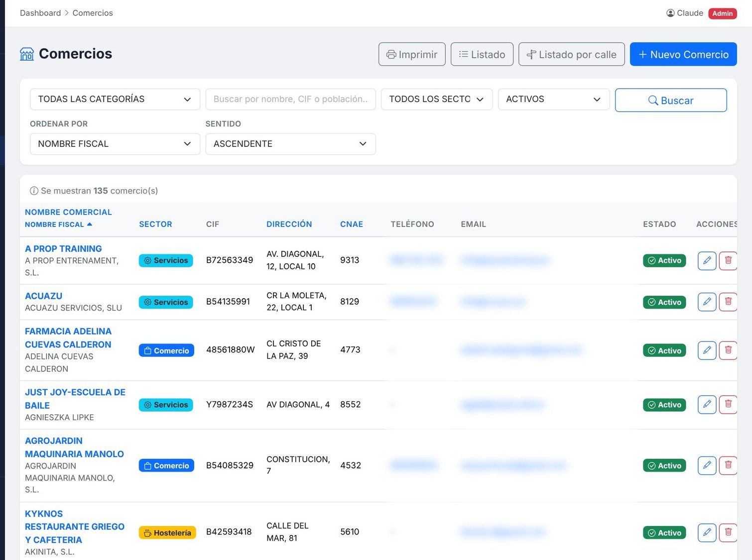Click the Listado button

pos(482,54)
